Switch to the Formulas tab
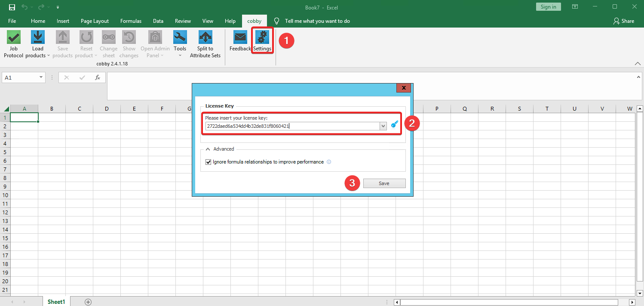This screenshot has height=306, width=644. (x=131, y=21)
